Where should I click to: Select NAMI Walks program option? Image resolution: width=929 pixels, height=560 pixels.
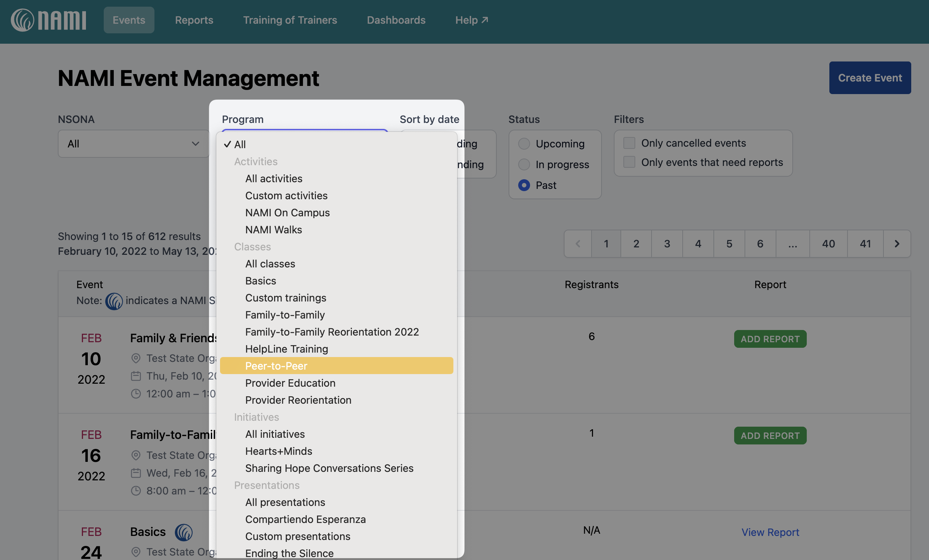[x=336, y=230]
